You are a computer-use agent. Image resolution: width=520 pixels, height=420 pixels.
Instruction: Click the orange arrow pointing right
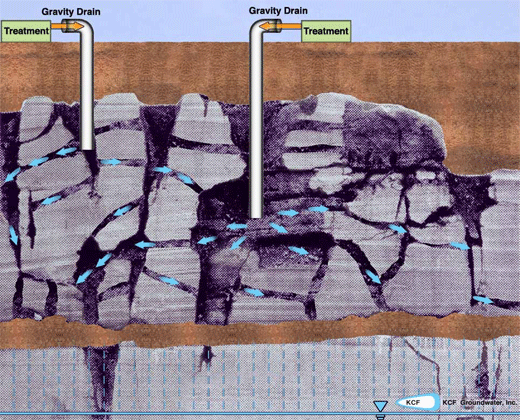point(67,26)
